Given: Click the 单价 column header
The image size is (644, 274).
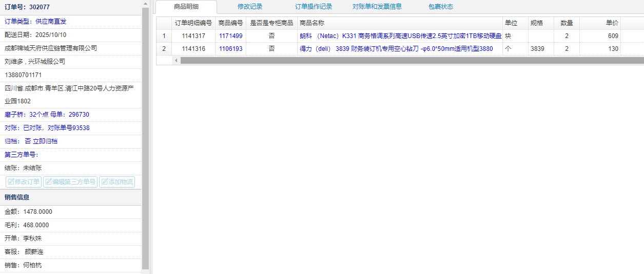Looking at the screenshot, I should pyautogui.click(x=600, y=23).
